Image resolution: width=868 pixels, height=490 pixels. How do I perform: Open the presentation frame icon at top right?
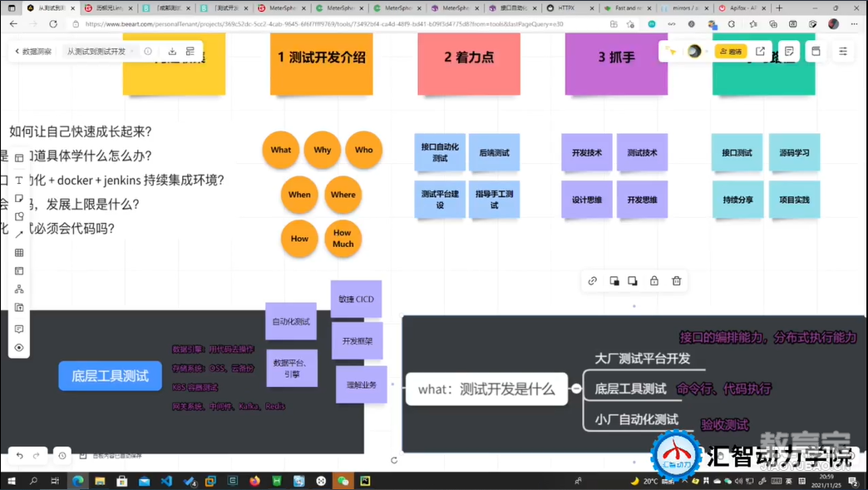coord(816,51)
